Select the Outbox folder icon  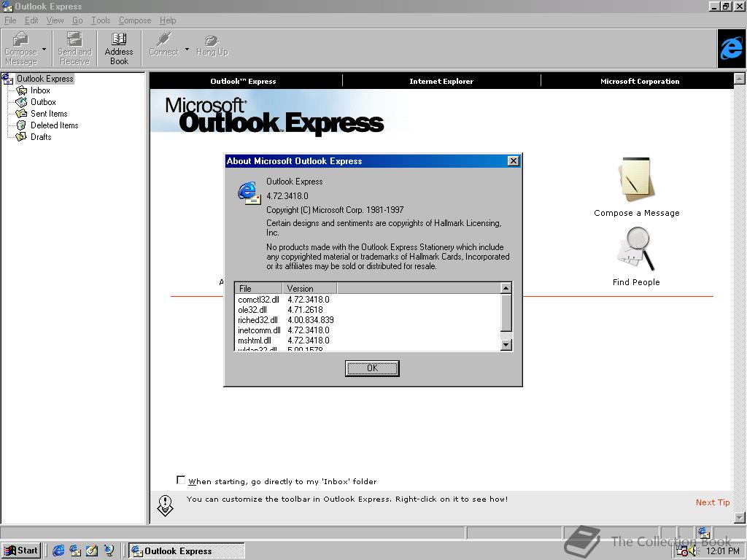tap(21, 102)
